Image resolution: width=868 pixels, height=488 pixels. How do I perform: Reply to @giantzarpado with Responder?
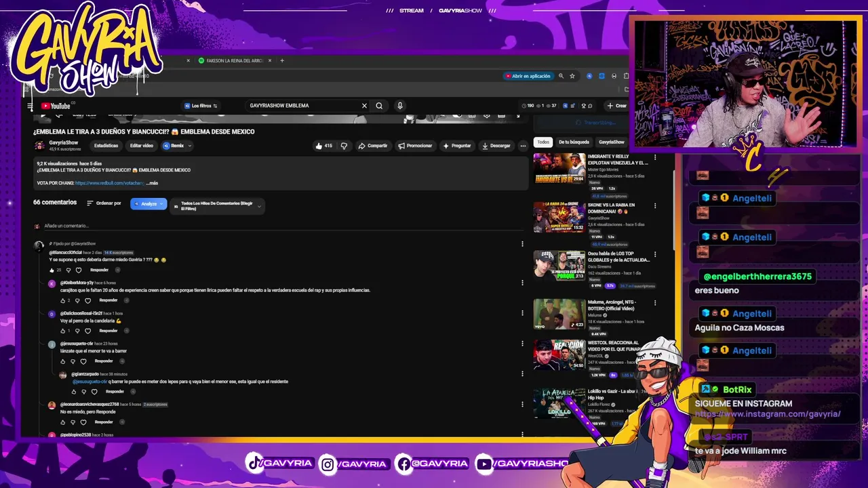click(115, 391)
